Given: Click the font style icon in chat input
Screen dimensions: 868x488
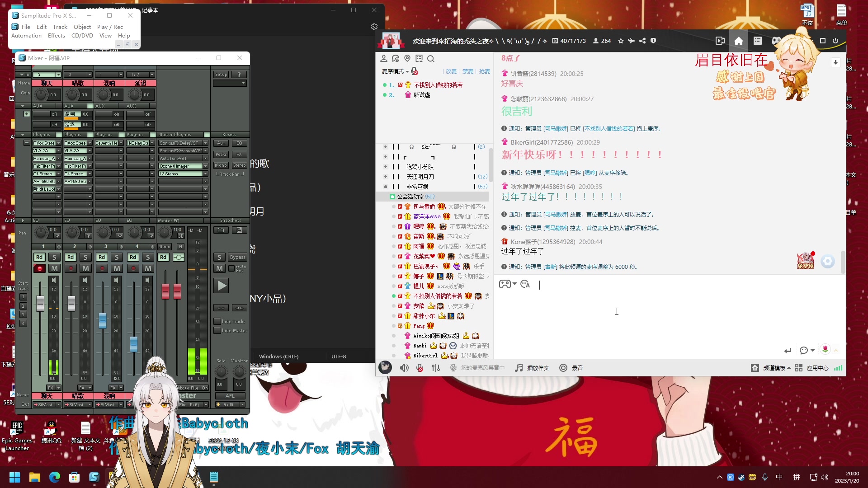Looking at the screenshot, I should tap(525, 284).
